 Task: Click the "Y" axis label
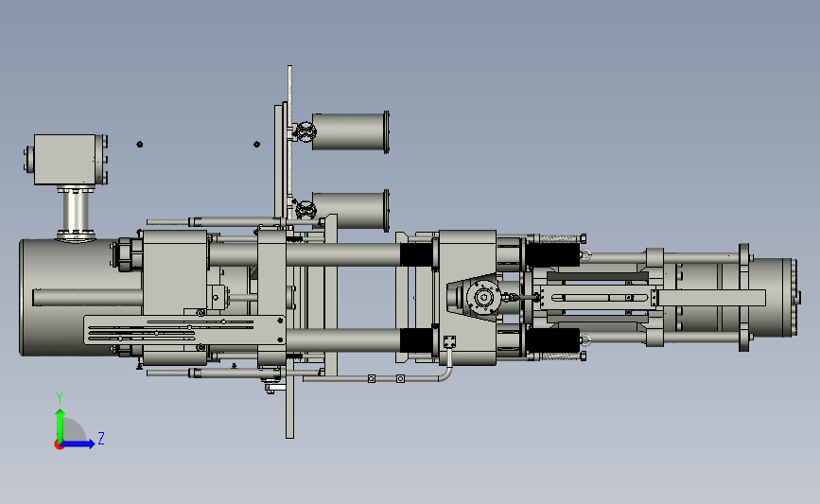point(60,398)
